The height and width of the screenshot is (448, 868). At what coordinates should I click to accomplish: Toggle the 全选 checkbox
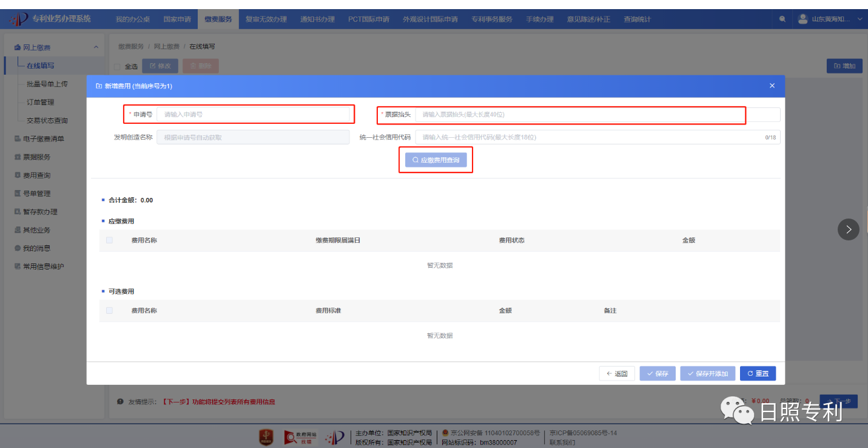(x=117, y=66)
